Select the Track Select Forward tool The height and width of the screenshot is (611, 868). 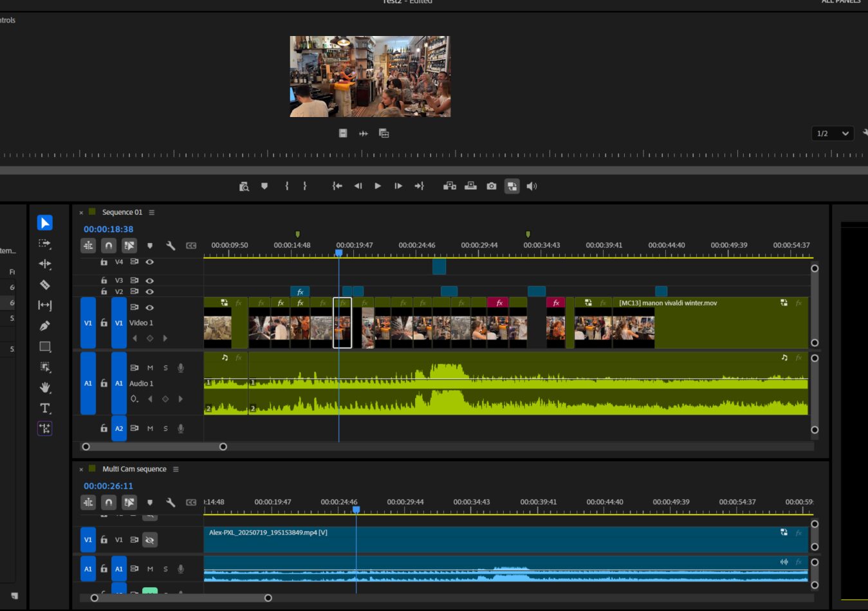click(x=45, y=243)
